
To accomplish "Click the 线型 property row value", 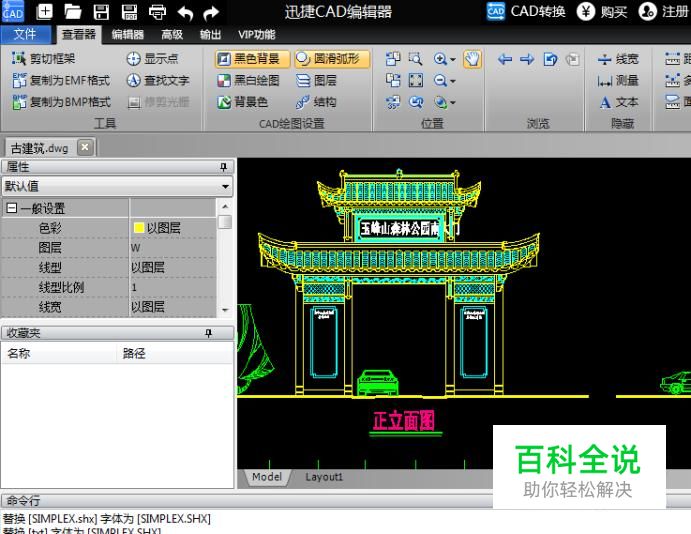I will [173, 267].
